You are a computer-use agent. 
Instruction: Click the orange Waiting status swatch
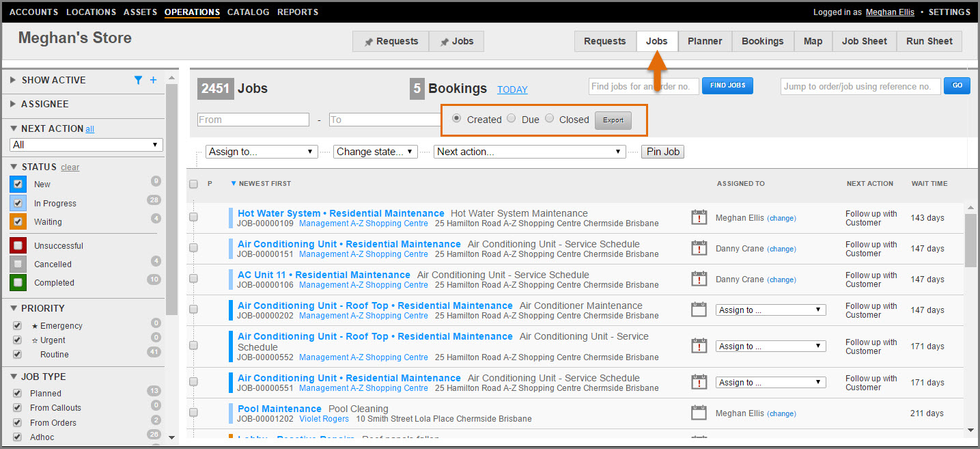coord(18,221)
